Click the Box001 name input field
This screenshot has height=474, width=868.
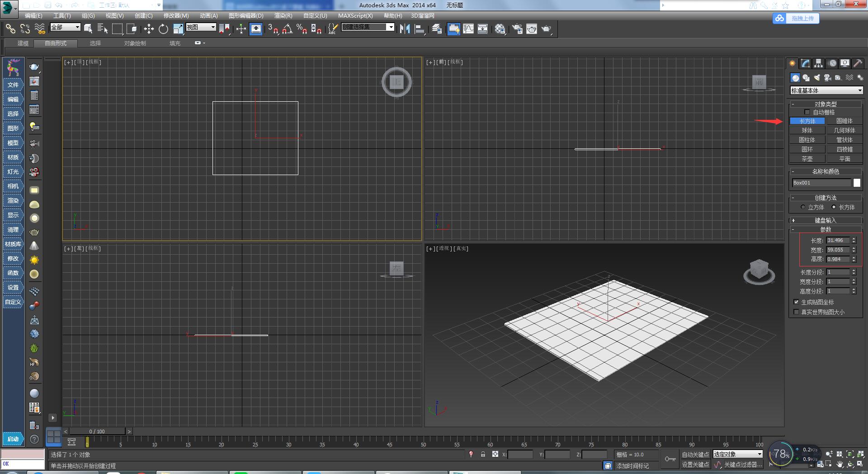coord(821,183)
